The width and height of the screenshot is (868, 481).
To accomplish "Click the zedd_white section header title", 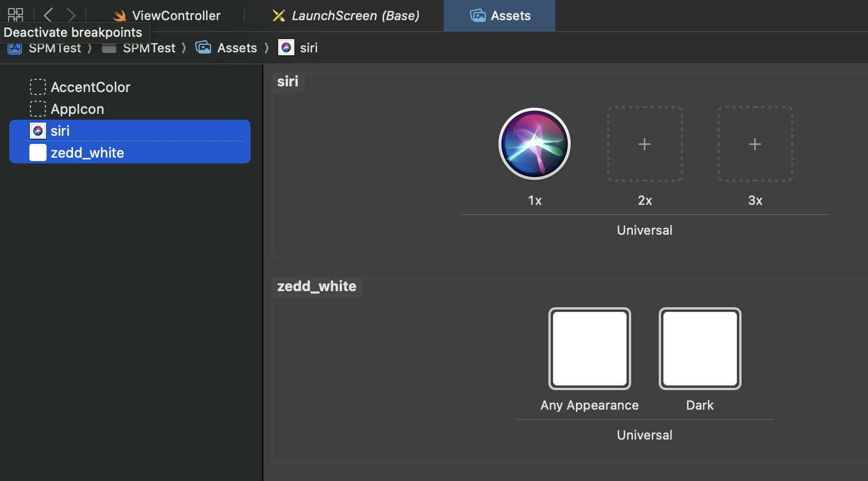I will tap(317, 286).
